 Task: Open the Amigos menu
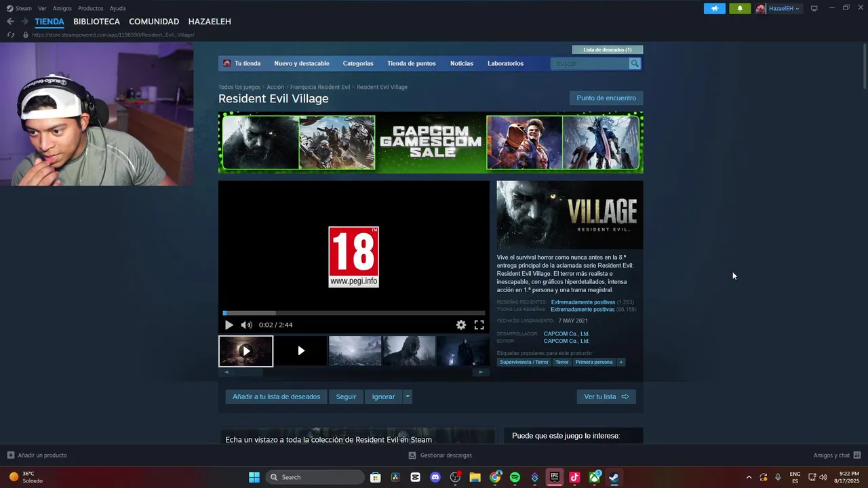[x=62, y=8]
